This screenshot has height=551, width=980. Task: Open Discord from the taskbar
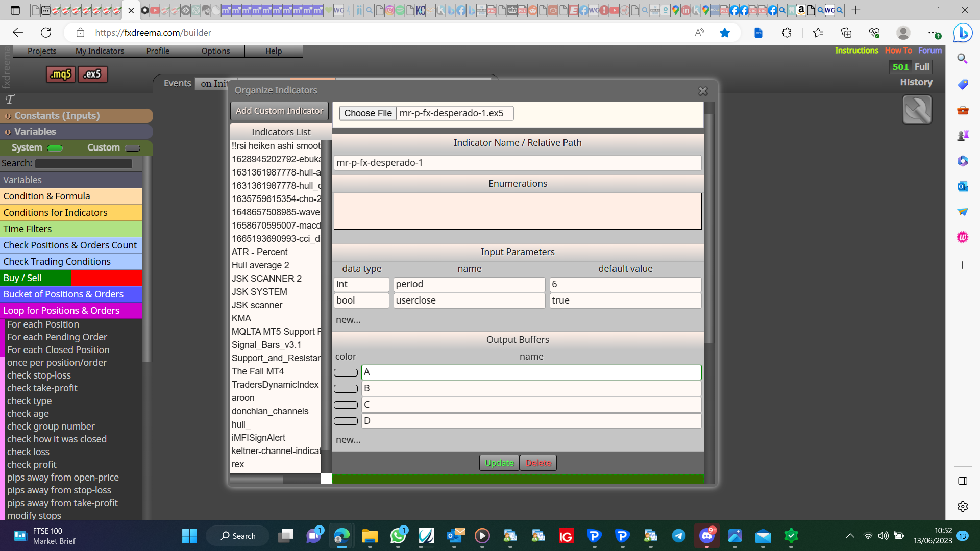707,536
